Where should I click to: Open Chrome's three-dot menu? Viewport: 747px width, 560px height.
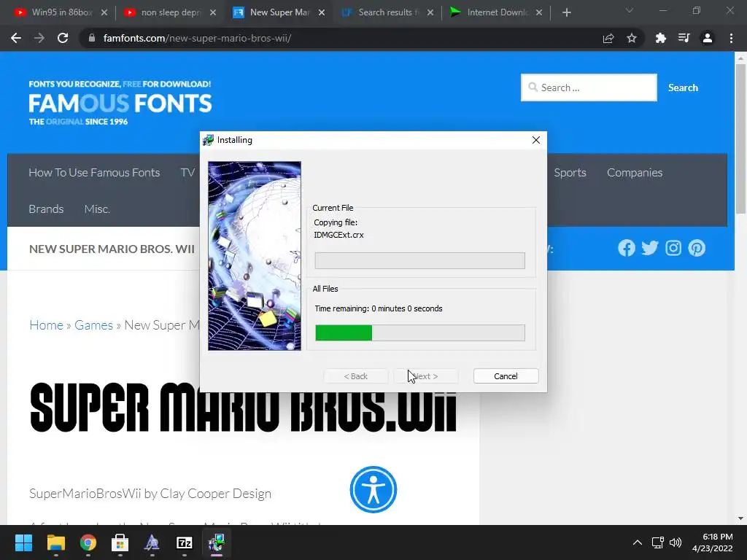pos(731,38)
